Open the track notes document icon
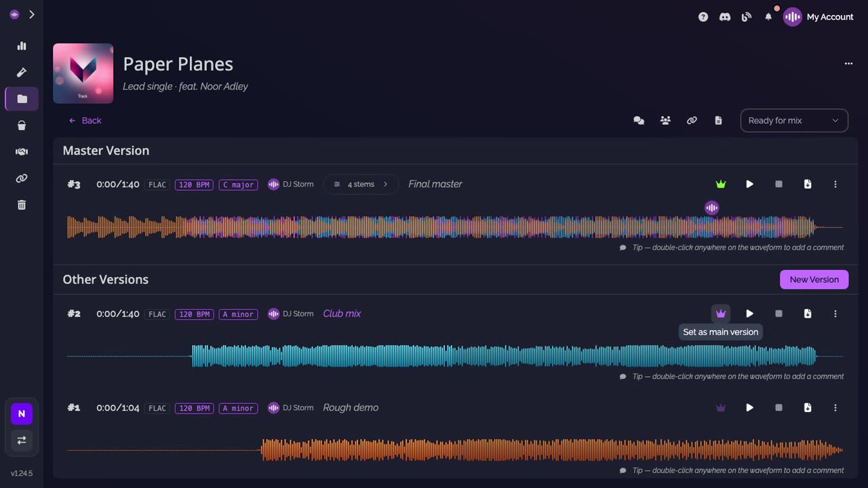This screenshot has width=868, height=488. tap(718, 121)
